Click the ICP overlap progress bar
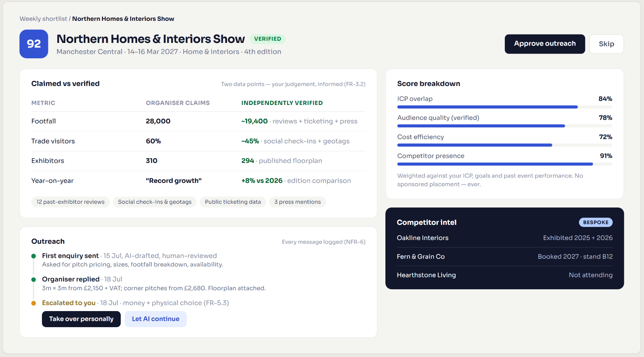Screen dimensions: 644x357 pos(504,107)
